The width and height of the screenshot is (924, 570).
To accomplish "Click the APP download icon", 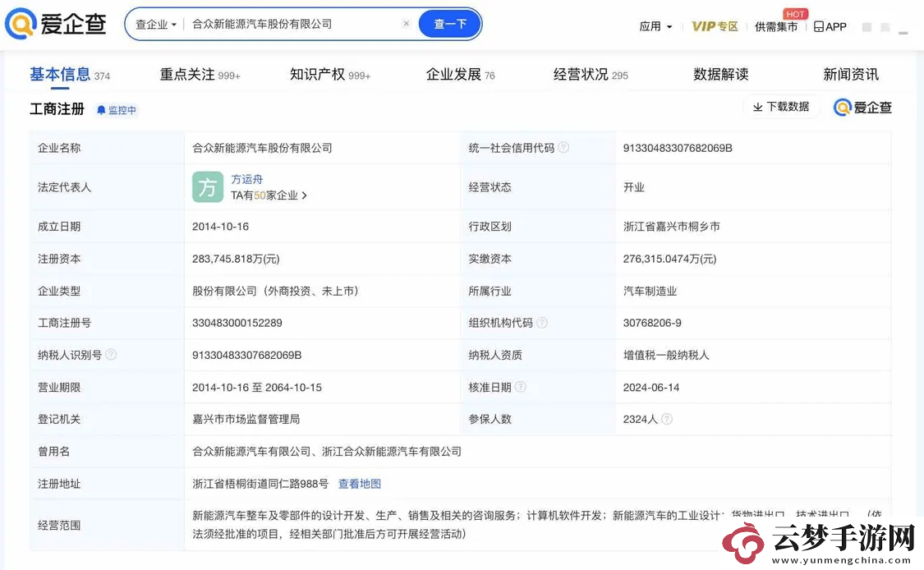I will pyautogui.click(x=830, y=26).
